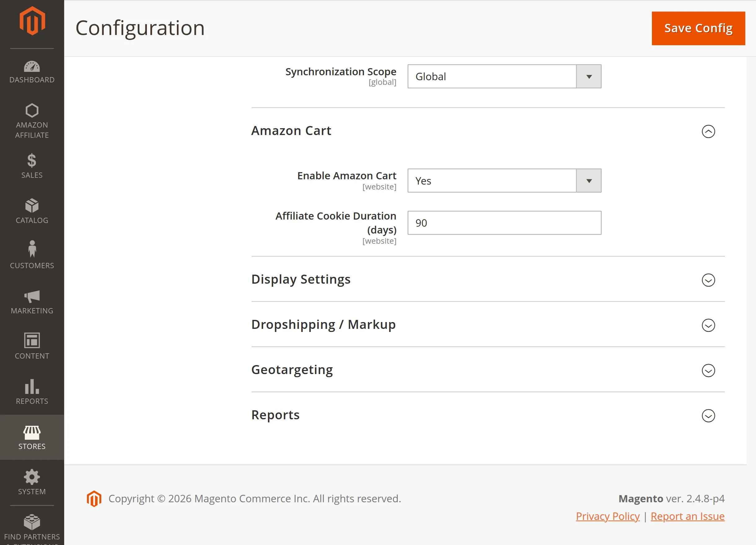Select the CUSTOMERS menu label
The height and width of the screenshot is (545, 756).
[x=32, y=265]
